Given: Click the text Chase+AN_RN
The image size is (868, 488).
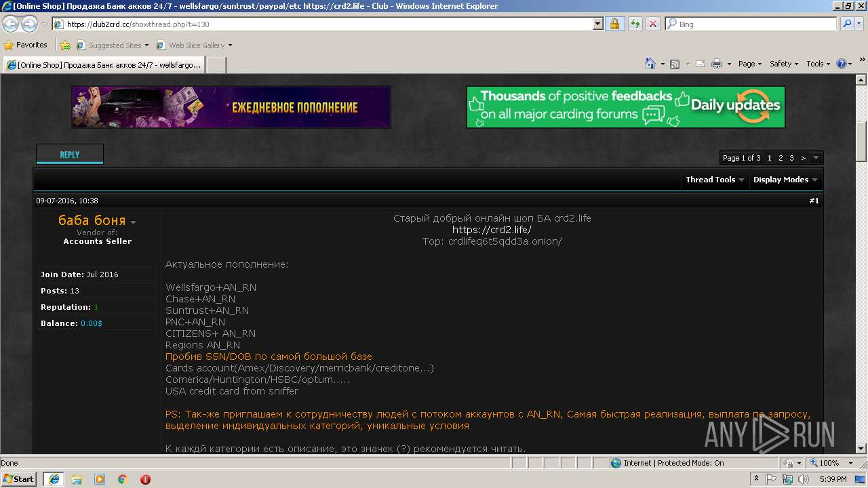Looking at the screenshot, I should (x=201, y=299).
